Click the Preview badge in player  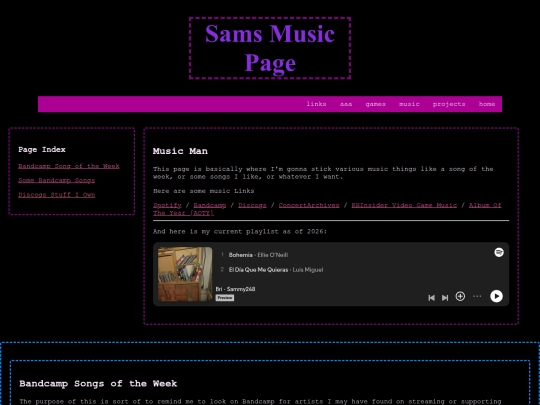[225, 298]
